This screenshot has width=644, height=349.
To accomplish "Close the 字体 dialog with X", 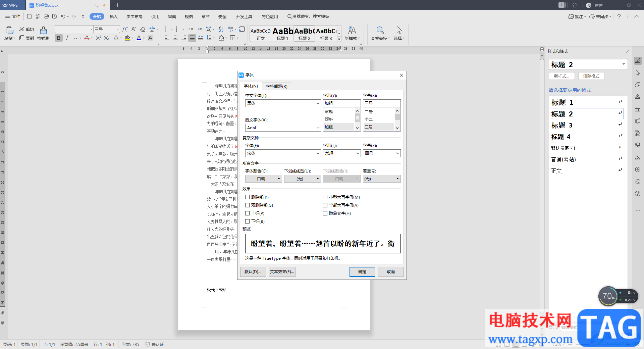I will coord(401,75).
